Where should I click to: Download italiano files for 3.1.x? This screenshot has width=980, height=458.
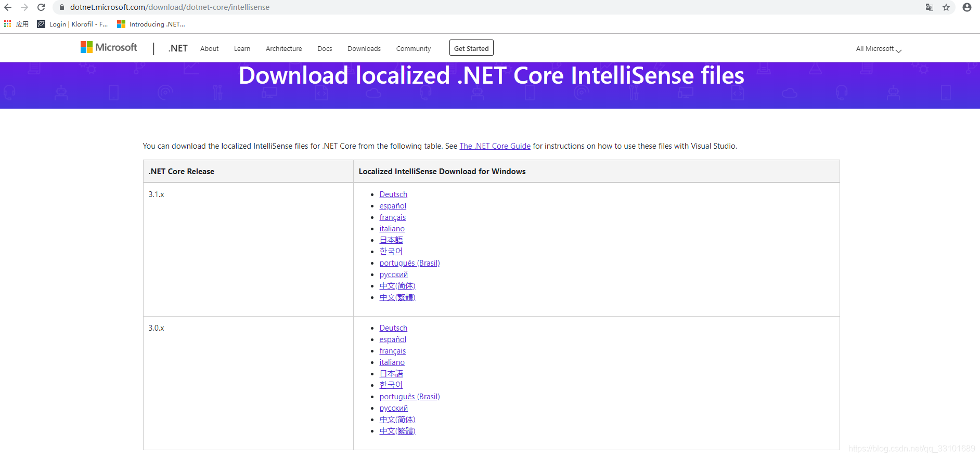tap(392, 229)
